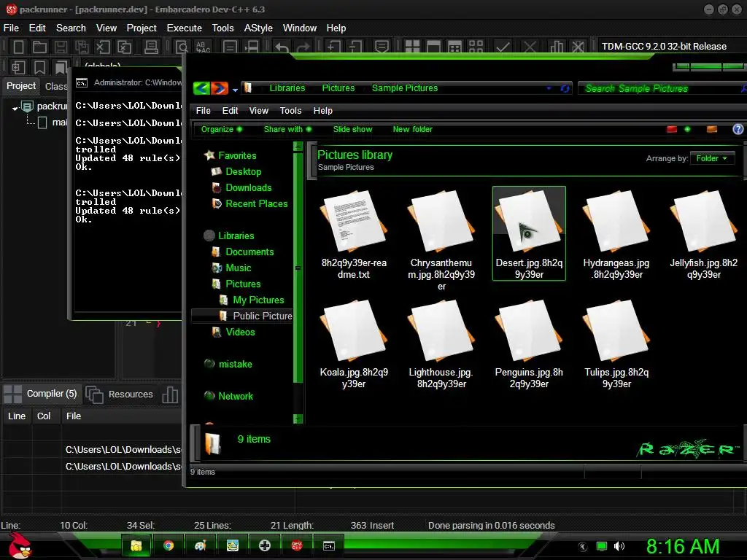Click the Dev-C++ taskbar icon

[297, 545]
